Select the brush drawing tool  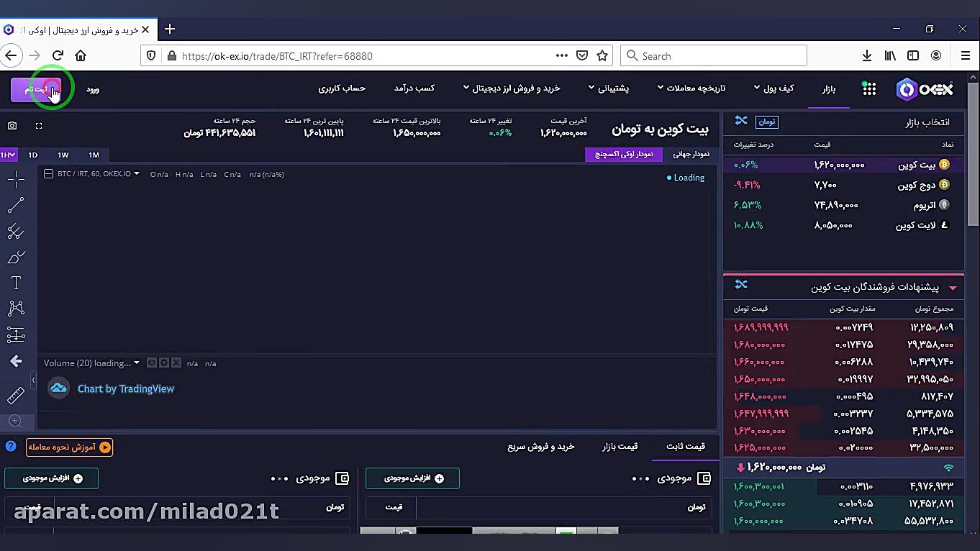coord(16,258)
